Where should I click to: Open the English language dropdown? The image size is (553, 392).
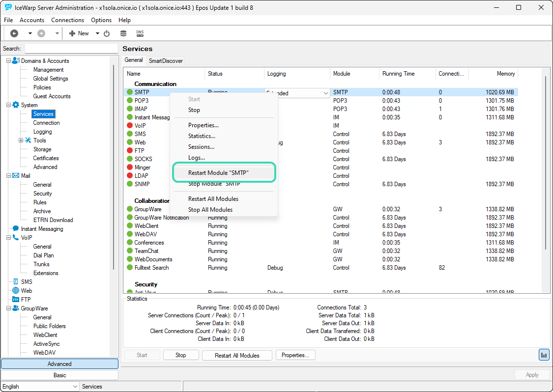tap(40, 387)
